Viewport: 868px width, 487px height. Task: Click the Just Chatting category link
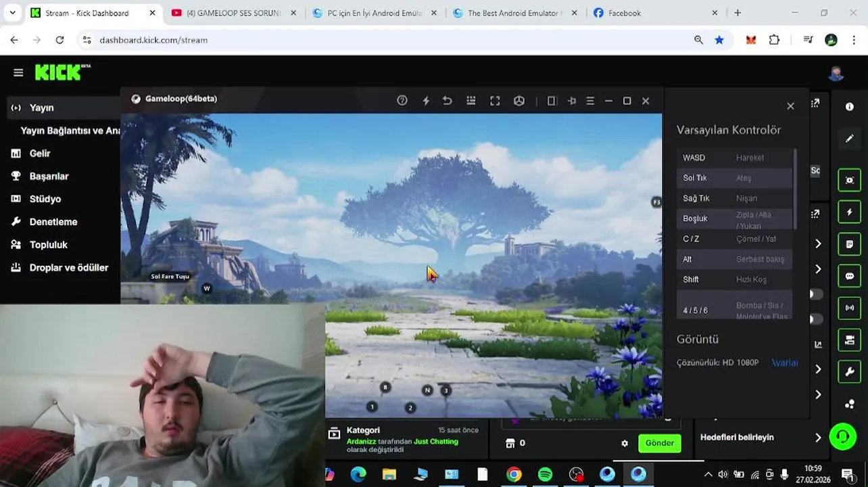(x=436, y=442)
